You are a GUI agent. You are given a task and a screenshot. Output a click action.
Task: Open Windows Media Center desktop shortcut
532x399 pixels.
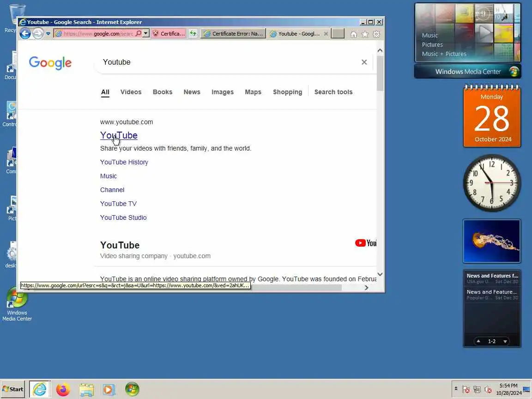(x=17, y=304)
